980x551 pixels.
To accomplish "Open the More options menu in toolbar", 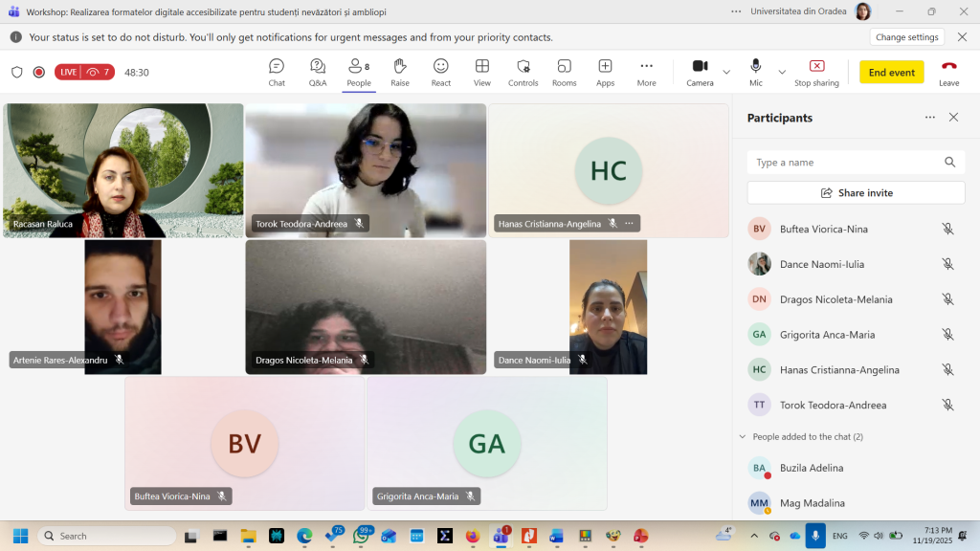I will (647, 72).
